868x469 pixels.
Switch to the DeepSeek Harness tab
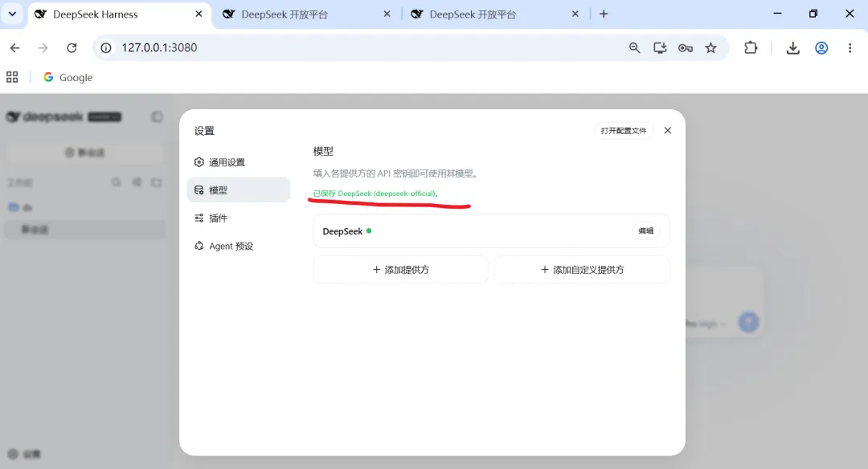117,14
